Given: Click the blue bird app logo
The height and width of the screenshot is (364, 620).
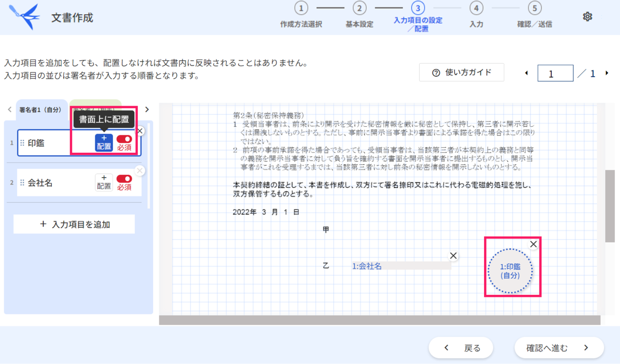Looking at the screenshot, I should [x=25, y=17].
